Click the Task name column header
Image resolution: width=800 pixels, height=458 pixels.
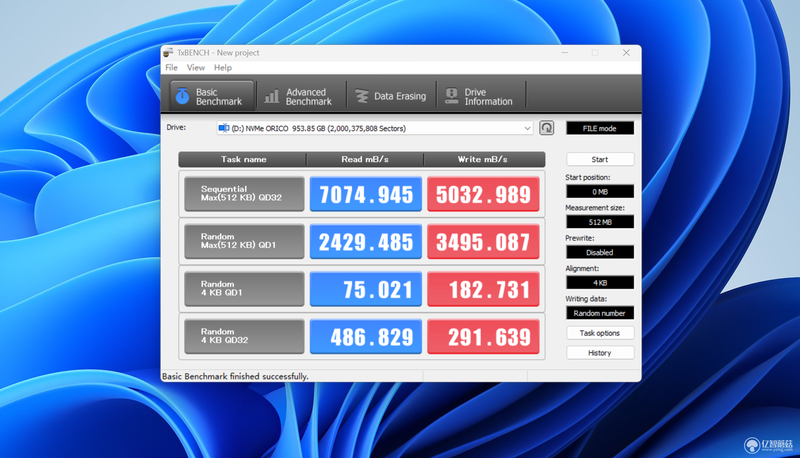[243, 160]
